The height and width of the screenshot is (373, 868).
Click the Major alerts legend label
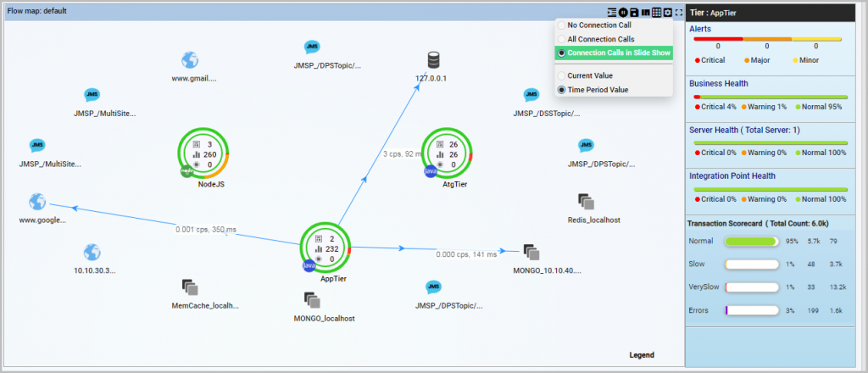760,60
